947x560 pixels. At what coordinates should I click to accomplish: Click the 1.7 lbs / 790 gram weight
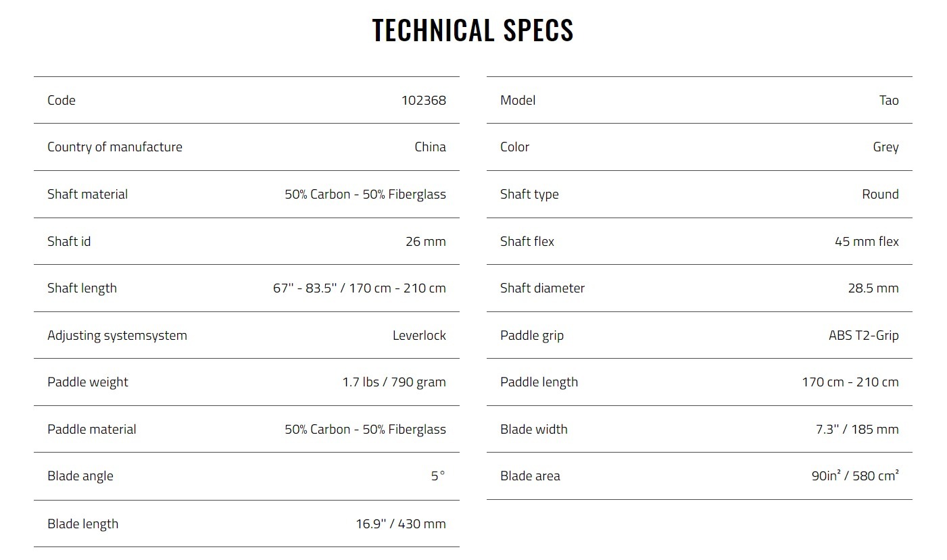point(394,382)
